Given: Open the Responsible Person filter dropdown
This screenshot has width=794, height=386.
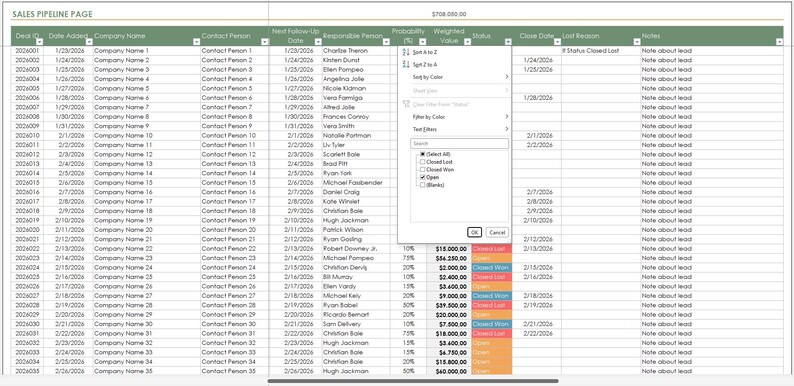Looking at the screenshot, I should click(385, 42).
